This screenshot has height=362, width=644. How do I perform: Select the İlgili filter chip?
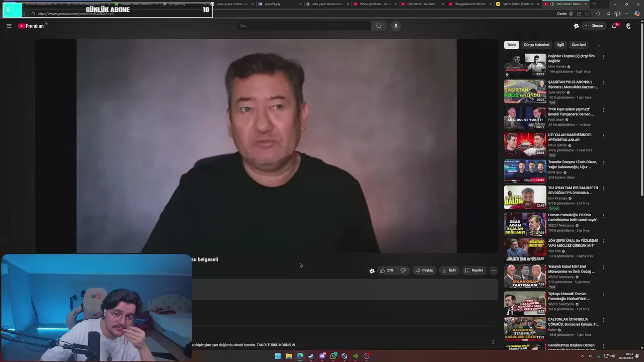(x=560, y=45)
